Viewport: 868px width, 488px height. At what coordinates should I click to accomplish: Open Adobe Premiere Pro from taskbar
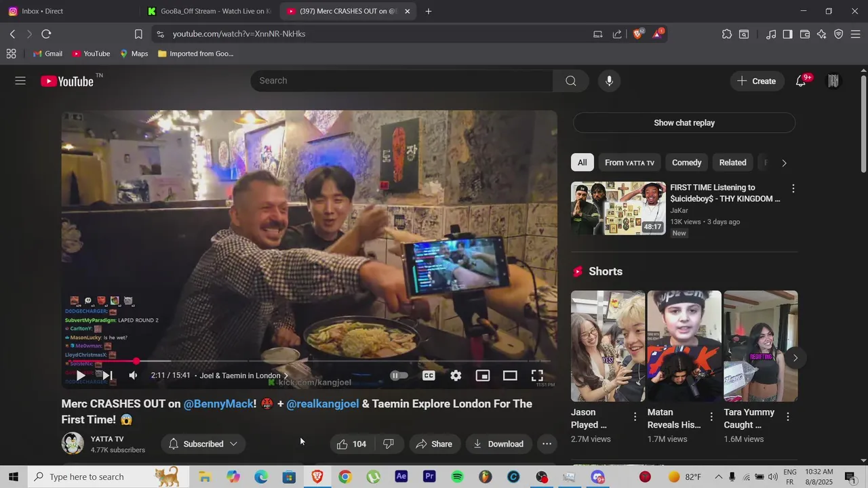[429, 477]
